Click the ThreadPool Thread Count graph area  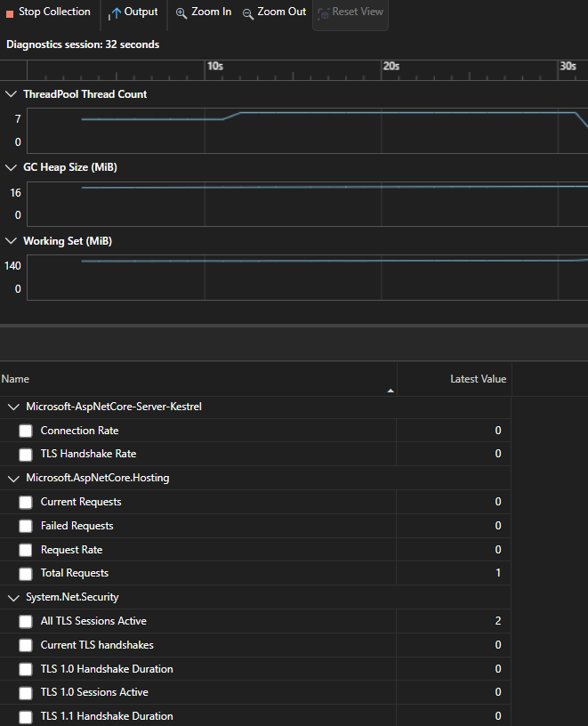click(x=308, y=131)
